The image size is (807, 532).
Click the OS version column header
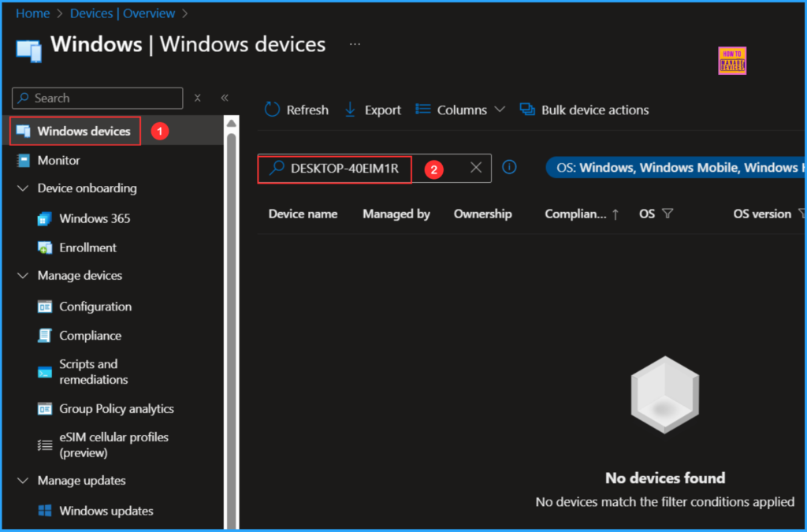[x=762, y=214]
